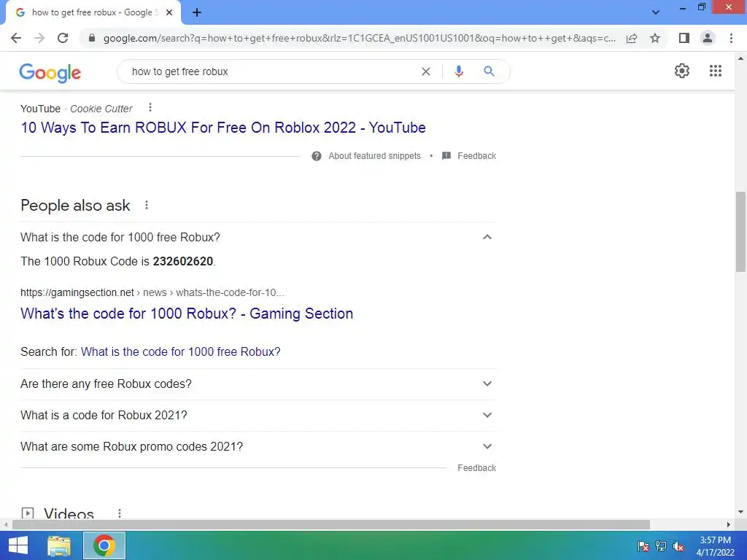
Task: Click the Videos play icon
Action: click(28, 513)
